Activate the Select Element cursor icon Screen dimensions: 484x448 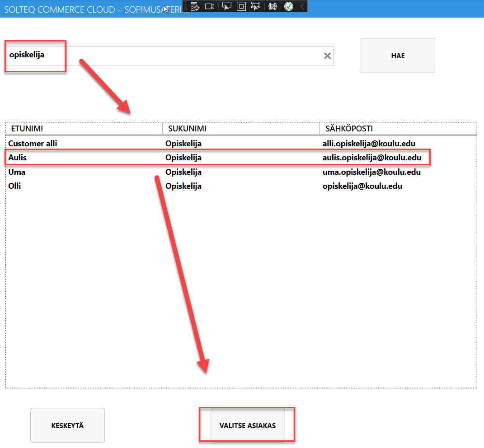(227, 6)
